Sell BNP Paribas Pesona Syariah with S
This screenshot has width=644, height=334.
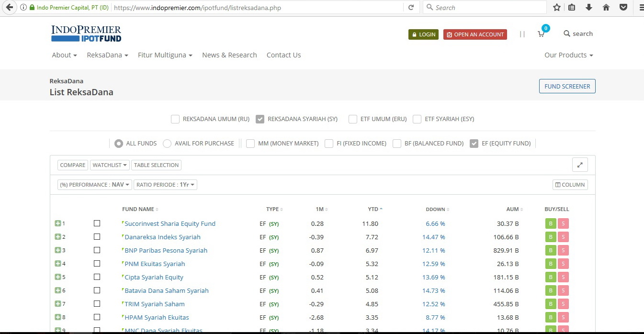tap(563, 250)
